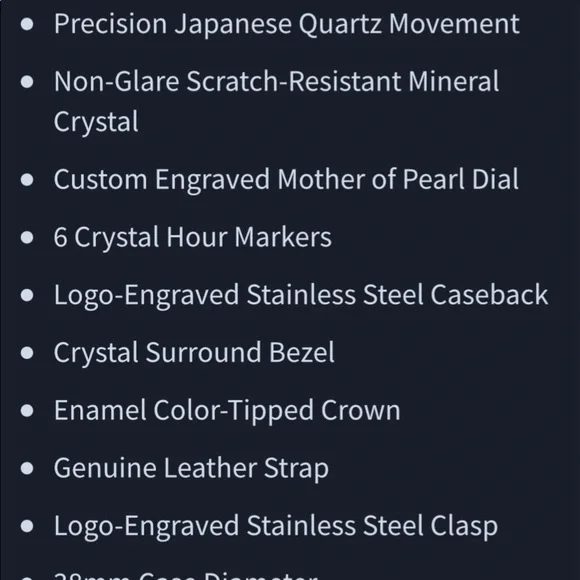Click bullet before Crystal Surround Bezel
This screenshot has width=580, height=580.
click(27, 353)
